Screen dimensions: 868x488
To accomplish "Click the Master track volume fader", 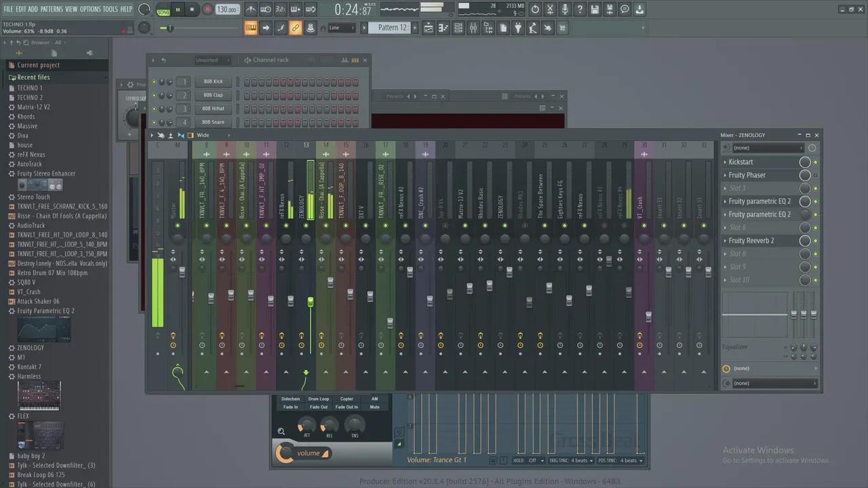I will tap(182, 271).
